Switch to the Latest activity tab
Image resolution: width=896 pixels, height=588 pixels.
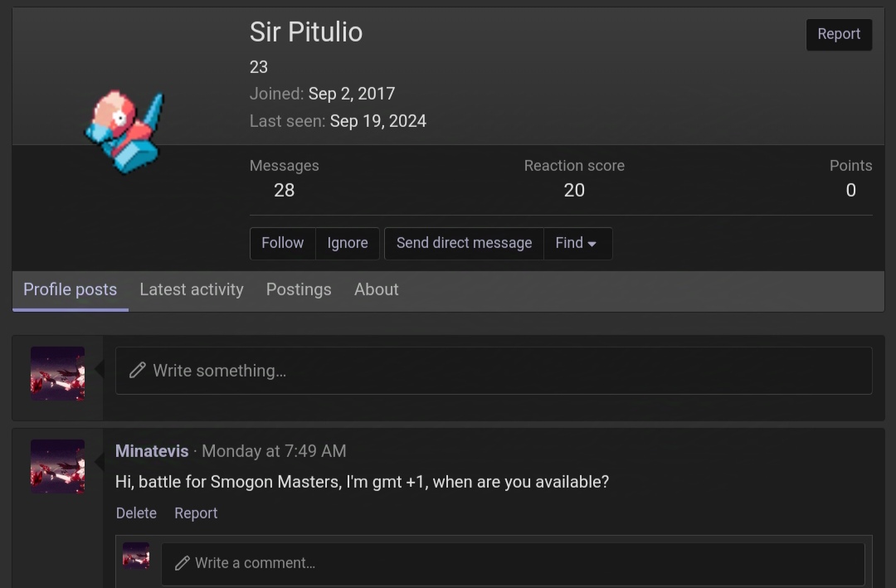click(x=192, y=289)
